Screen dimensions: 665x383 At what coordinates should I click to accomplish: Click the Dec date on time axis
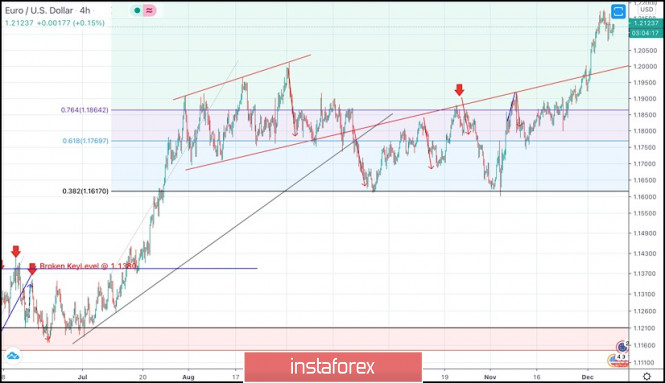[587, 377]
